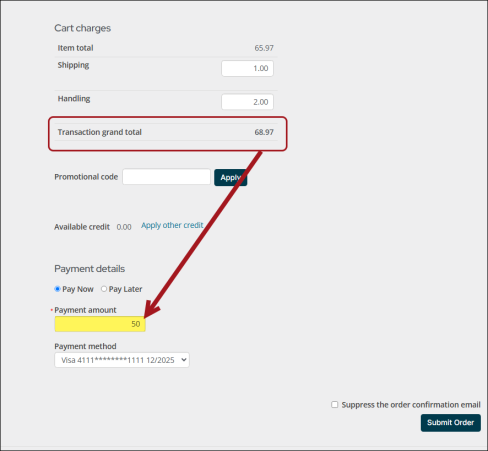The height and width of the screenshot is (451, 488).
Task: Click the Pay Later label text
Action: tap(125, 289)
